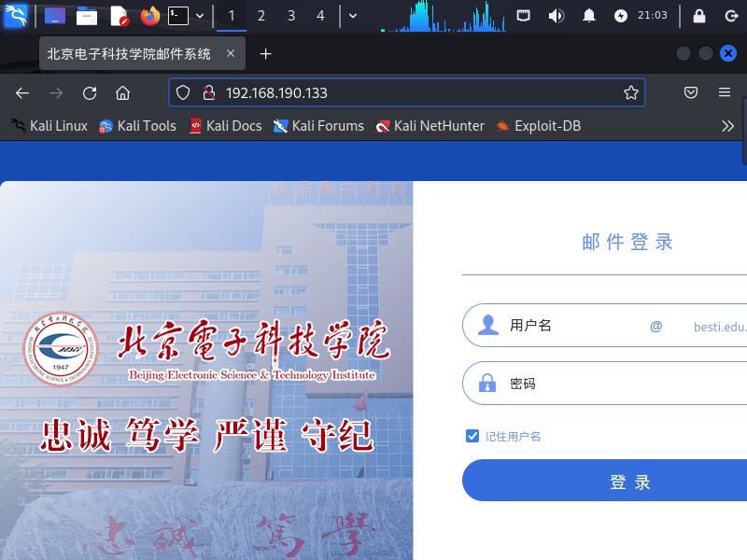Screen dimensions: 747x560
Task: Switch to workspace 2
Action: tap(261, 16)
